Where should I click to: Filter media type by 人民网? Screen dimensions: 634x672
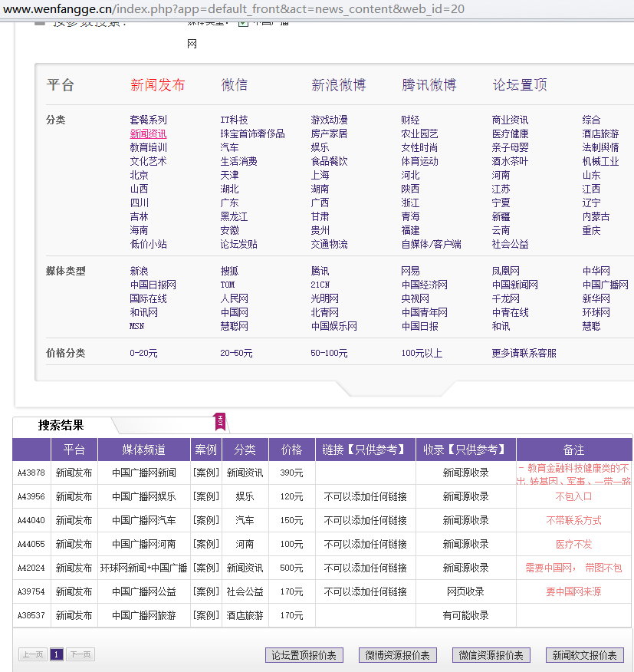[235, 298]
